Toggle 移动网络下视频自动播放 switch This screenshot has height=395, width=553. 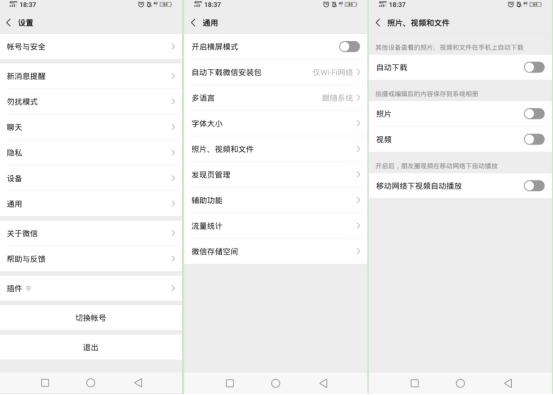(x=534, y=186)
